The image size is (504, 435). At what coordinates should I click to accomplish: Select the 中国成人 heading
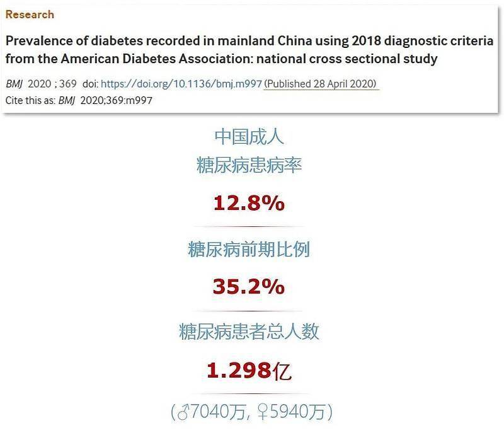(249, 136)
